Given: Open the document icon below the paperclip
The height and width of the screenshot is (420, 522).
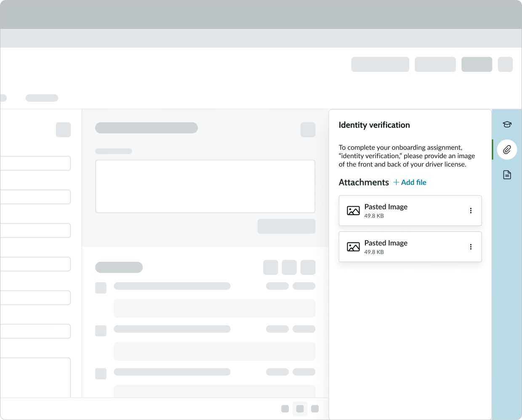Looking at the screenshot, I should coord(507,175).
